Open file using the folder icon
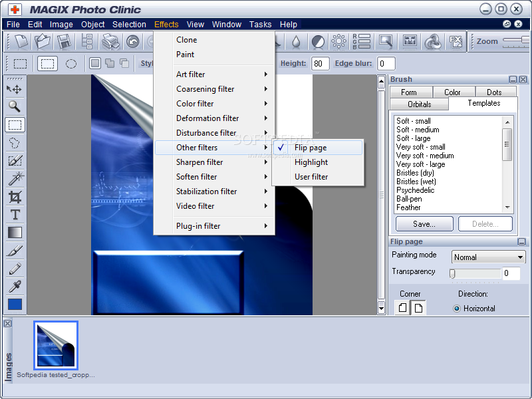The width and height of the screenshot is (532, 399). (x=42, y=42)
